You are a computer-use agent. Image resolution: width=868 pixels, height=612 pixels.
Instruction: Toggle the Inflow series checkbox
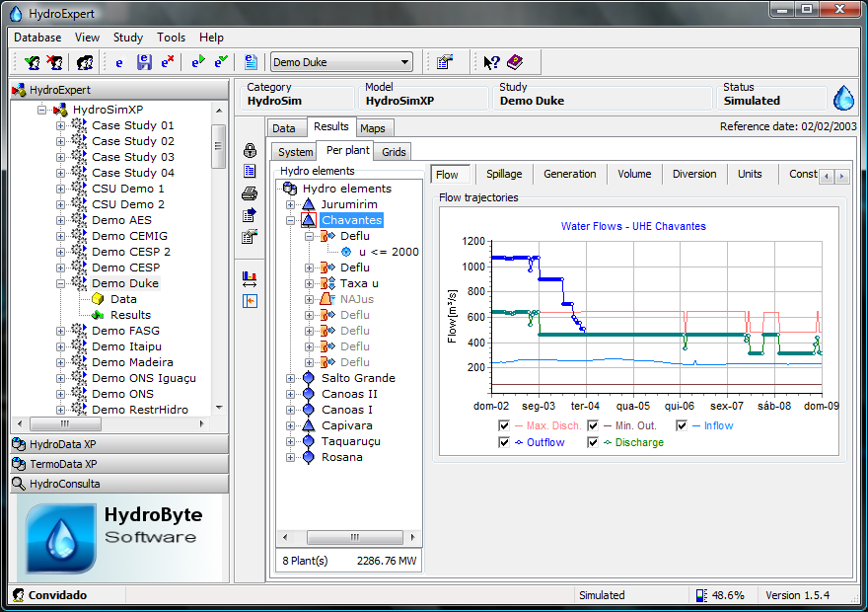tap(682, 425)
